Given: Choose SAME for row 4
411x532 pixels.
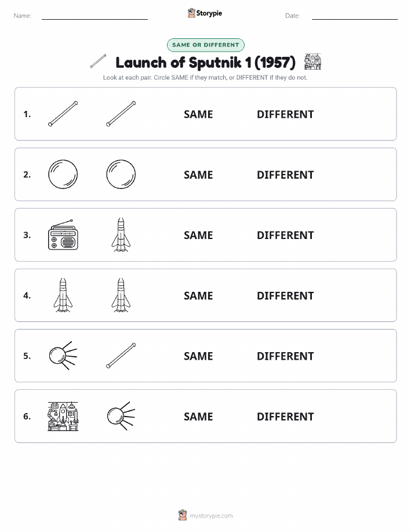Looking at the screenshot, I should pyautogui.click(x=198, y=295).
